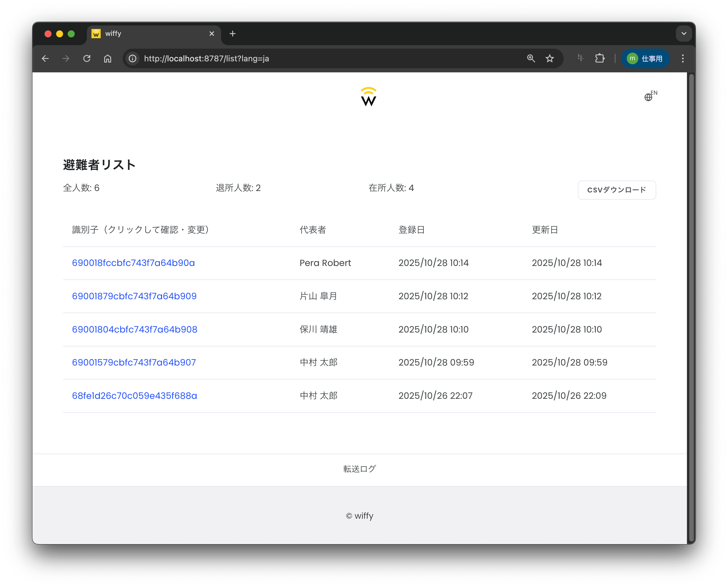Open Chrome's three-dot menu

(682, 58)
